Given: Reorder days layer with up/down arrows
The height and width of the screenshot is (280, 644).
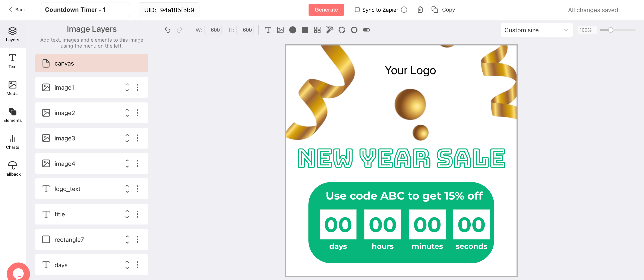Looking at the screenshot, I should point(127,265).
